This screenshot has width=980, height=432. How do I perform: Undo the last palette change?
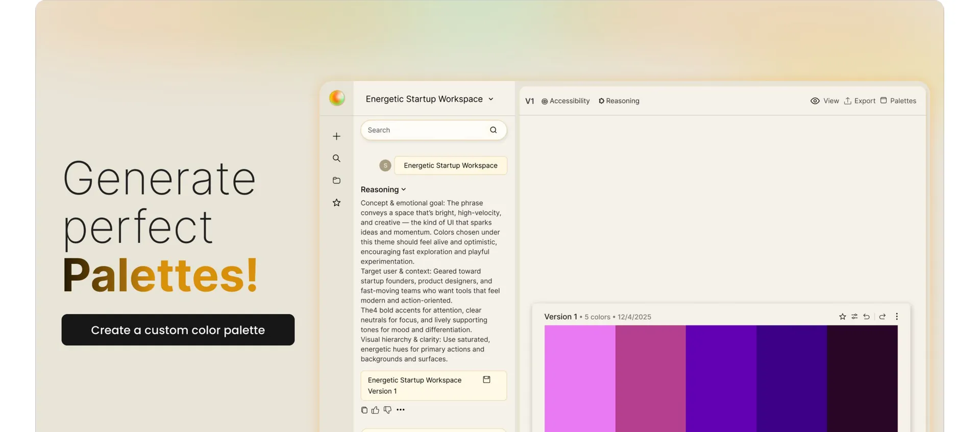[866, 317]
